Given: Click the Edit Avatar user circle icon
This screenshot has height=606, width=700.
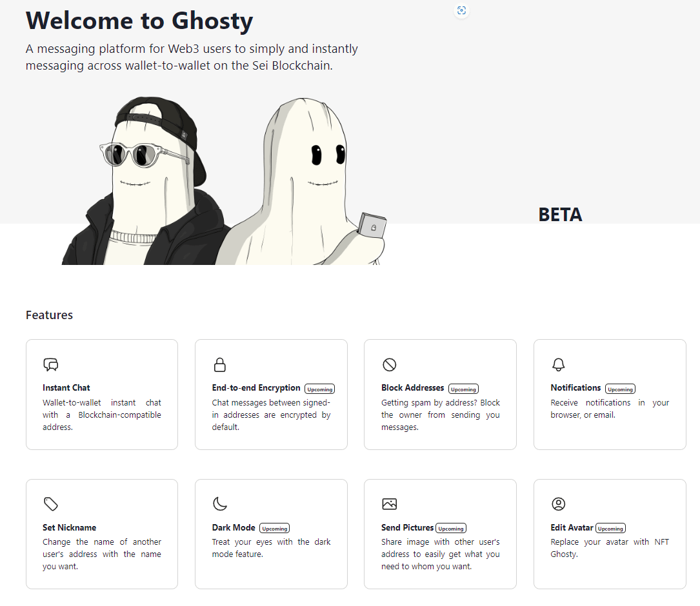Looking at the screenshot, I should pyautogui.click(x=559, y=503).
